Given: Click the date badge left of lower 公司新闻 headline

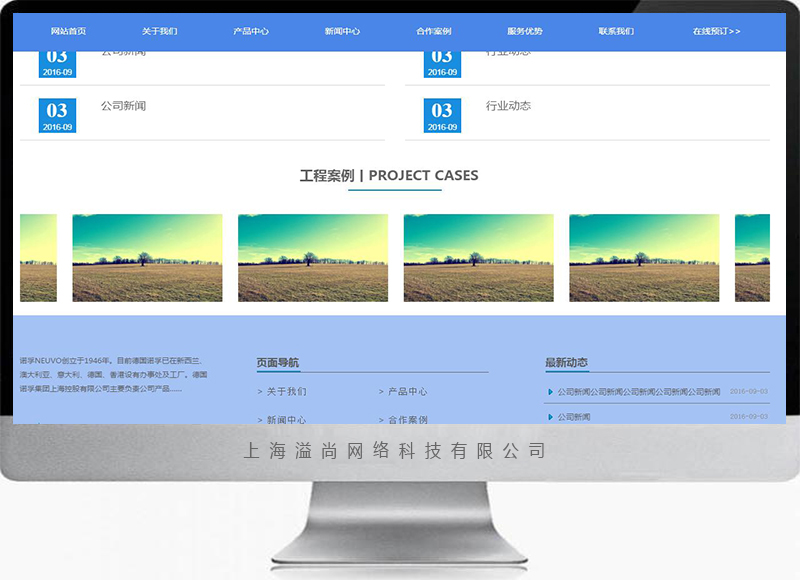Looking at the screenshot, I should (57, 115).
